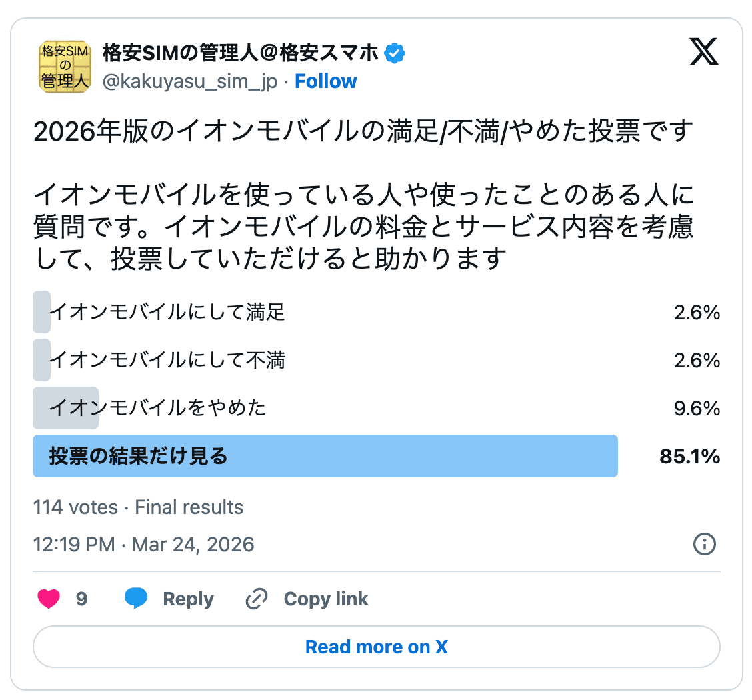Click the 85.1% blue result bar
This screenshot has width=752, height=700.
(325, 457)
